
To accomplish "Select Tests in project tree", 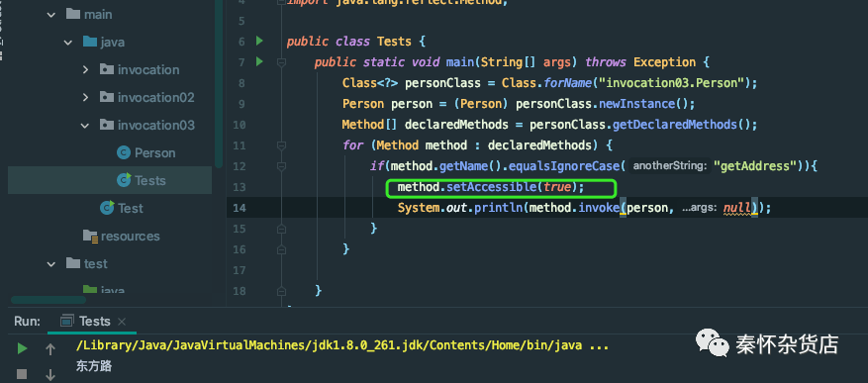I will coord(150,180).
